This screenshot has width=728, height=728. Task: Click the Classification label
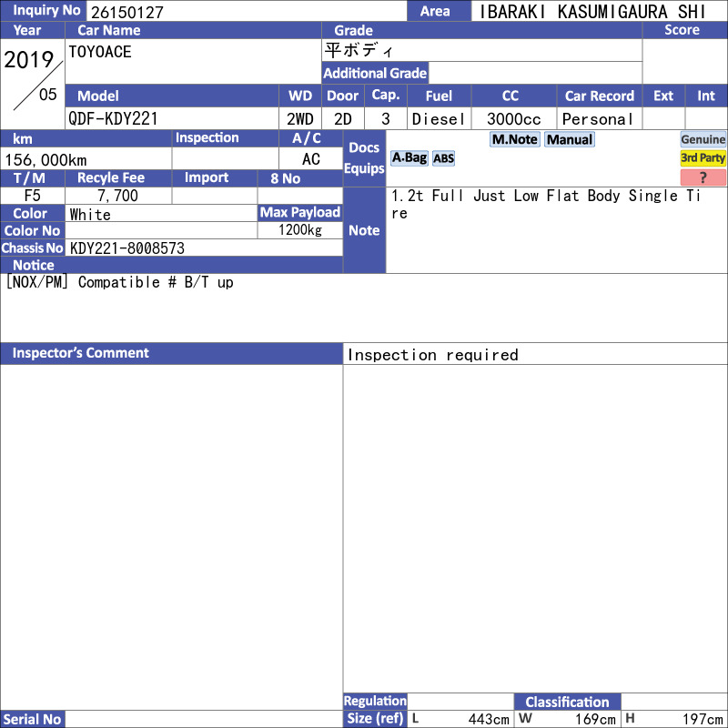[x=567, y=702]
